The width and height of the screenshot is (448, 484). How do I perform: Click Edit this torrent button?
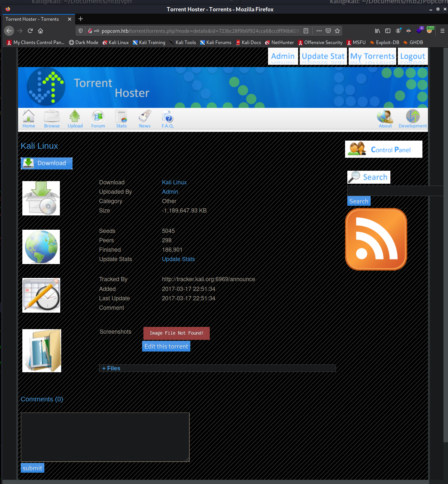coord(166,346)
